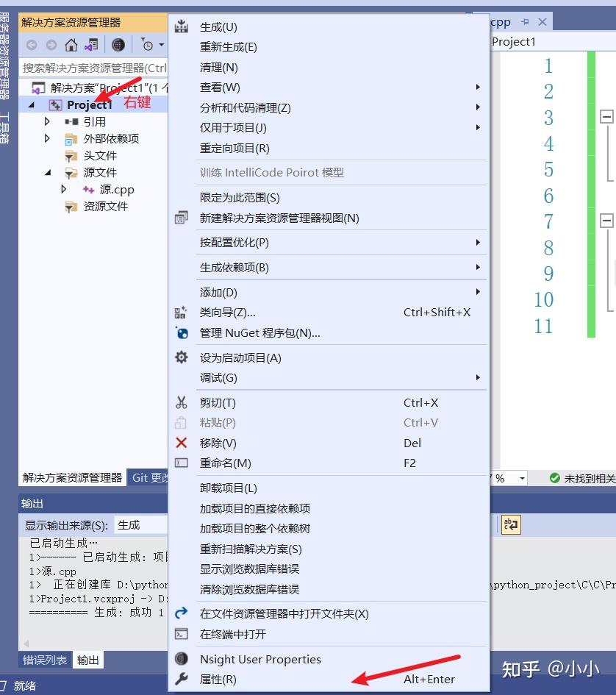
Task: Click the new view icon beside 新建解决方案资源管理器视图(N)
Action: click(182, 218)
